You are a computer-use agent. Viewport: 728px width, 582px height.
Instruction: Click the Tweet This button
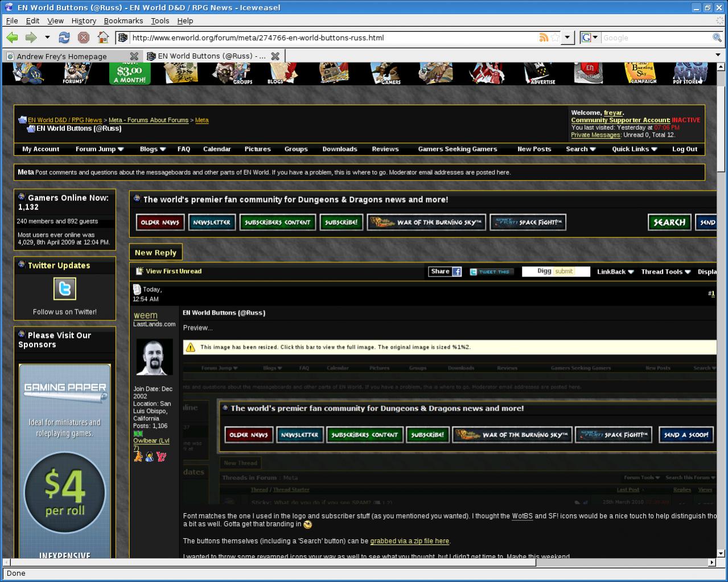[x=492, y=272]
